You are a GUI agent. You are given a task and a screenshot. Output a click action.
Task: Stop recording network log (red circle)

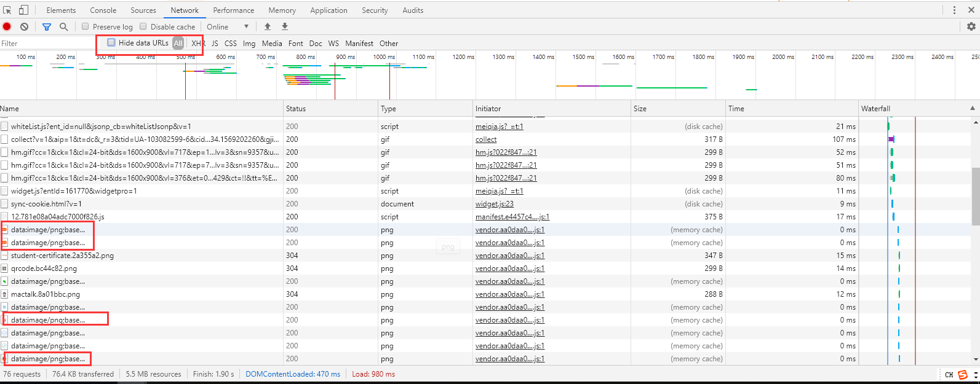click(x=7, y=26)
